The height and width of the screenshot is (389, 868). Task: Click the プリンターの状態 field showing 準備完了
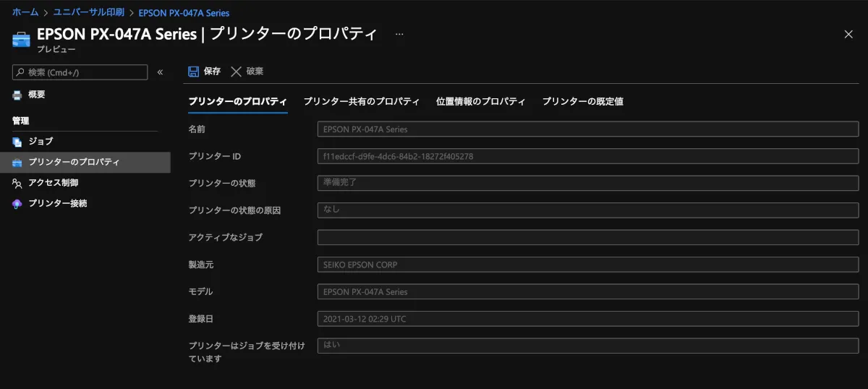[588, 183]
